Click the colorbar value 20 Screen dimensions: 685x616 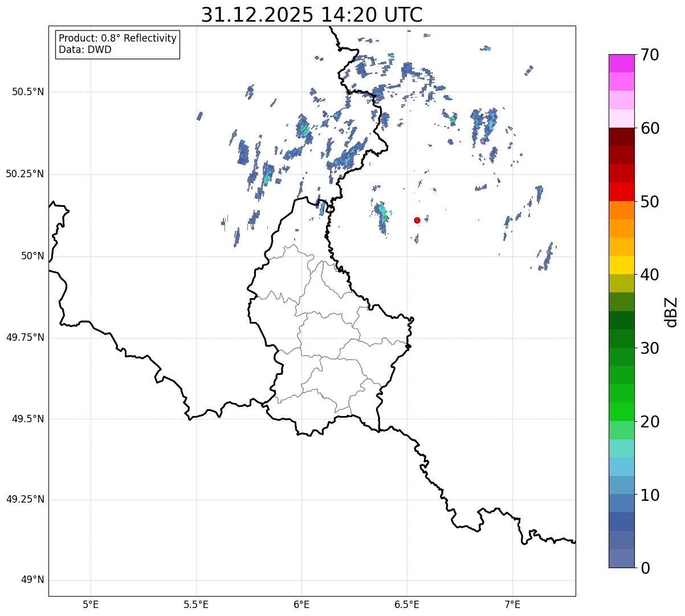pos(650,422)
